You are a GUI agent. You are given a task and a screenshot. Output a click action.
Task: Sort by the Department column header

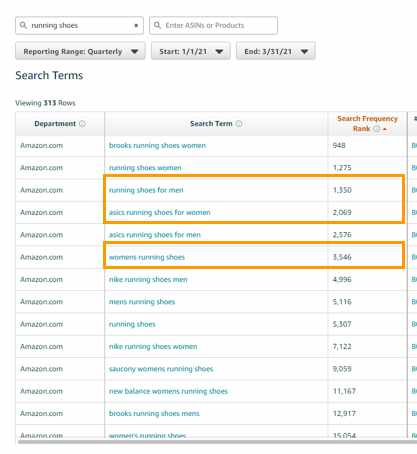tap(55, 124)
